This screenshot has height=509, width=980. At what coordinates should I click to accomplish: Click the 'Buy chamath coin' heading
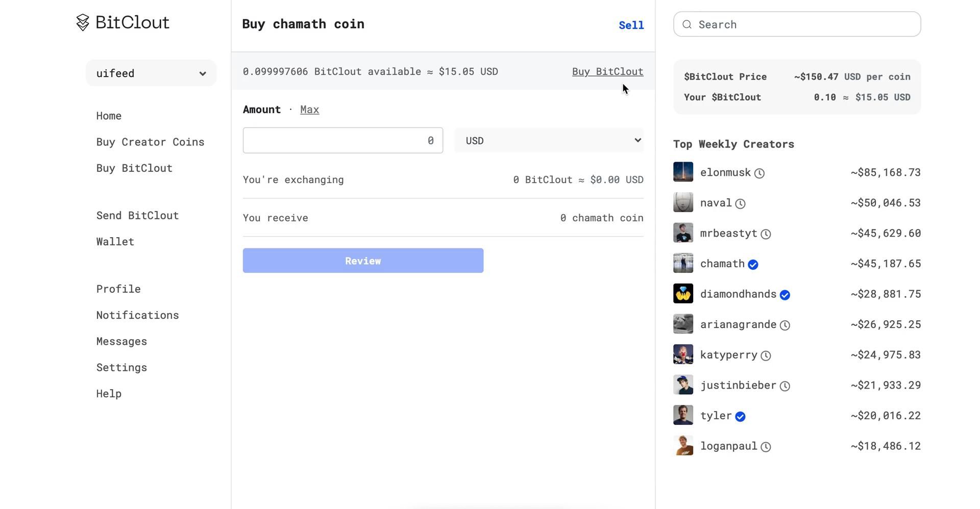tap(303, 24)
